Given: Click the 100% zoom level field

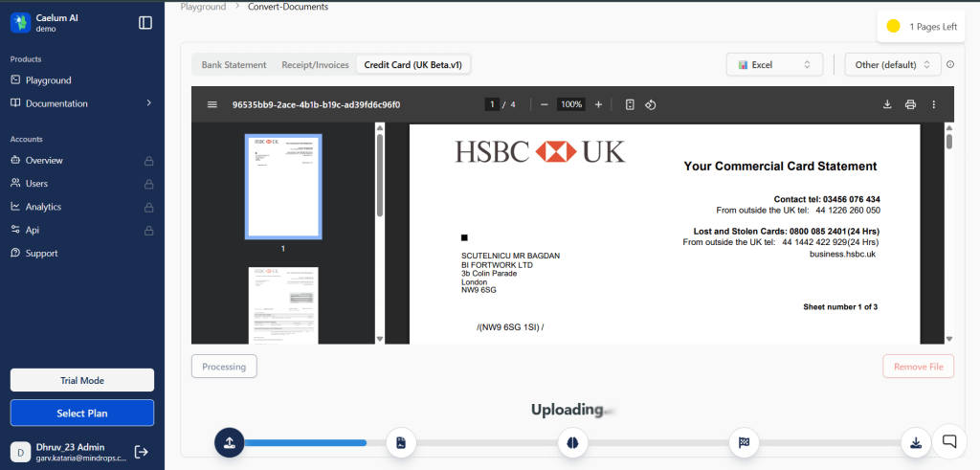Looking at the screenshot, I should 571,104.
